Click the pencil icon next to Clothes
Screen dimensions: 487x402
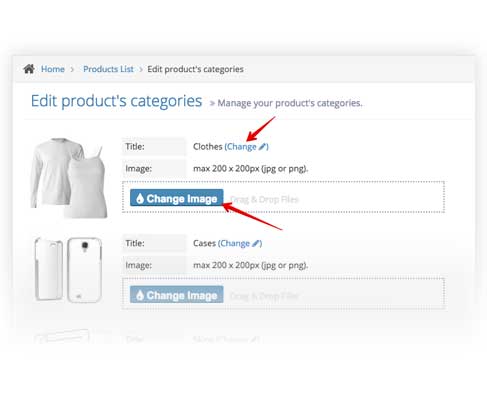click(x=263, y=146)
